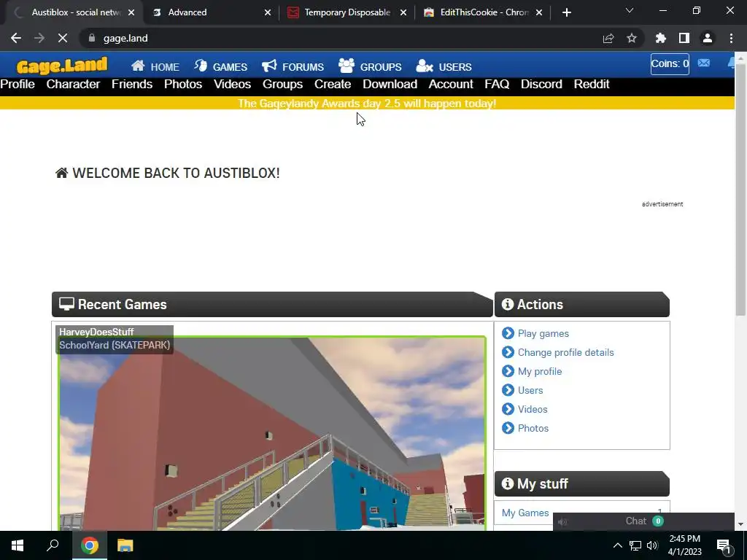Click Change profile details link
Screen dimensions: 747x560
565,352
